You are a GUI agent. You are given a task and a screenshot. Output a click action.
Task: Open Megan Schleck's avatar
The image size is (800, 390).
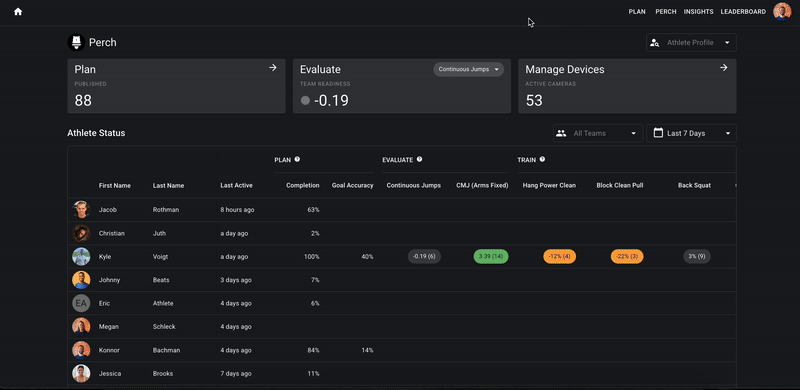pos(81,327)
